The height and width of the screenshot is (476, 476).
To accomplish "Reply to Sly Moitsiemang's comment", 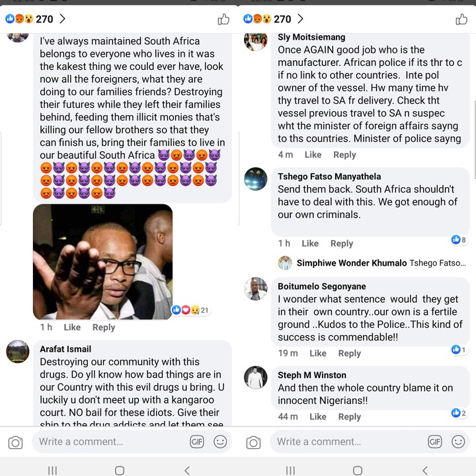I will 344,155.
